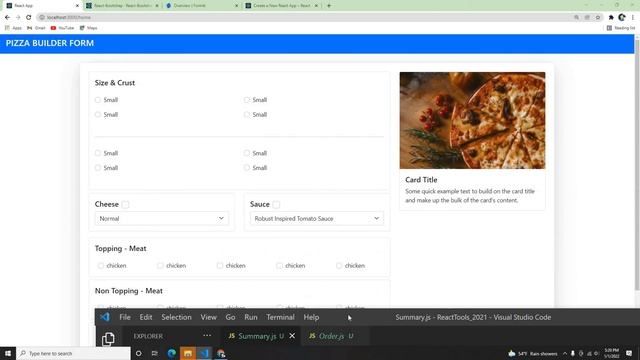This screenshot has width=640, height=360.
Task: Click the Type here to search box
Action: (x=73, y=353)
